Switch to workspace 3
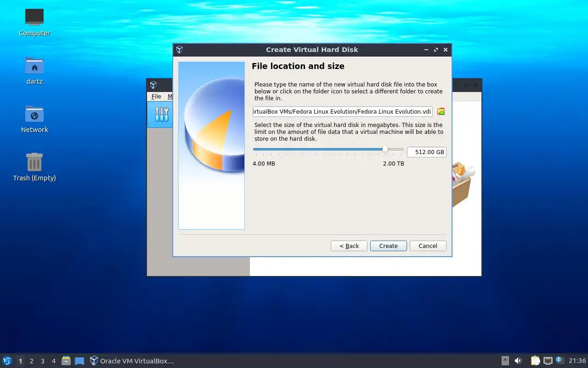This screenshot has height=368, width=588. point(42,361)
